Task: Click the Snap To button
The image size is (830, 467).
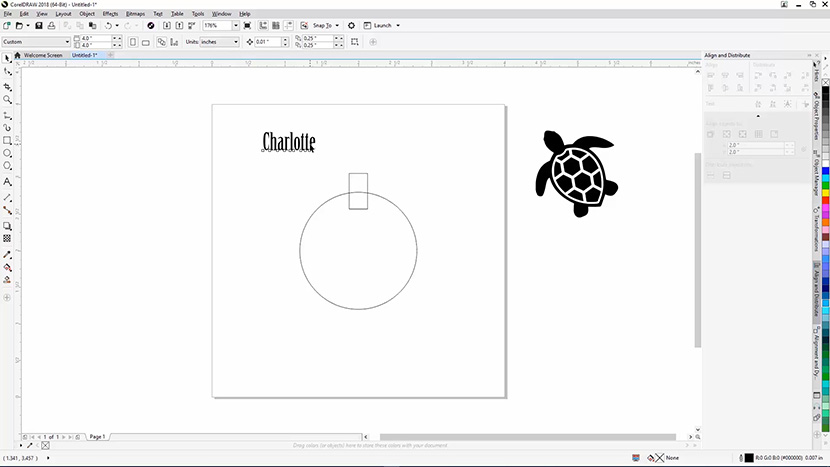Action: (324, 25)
